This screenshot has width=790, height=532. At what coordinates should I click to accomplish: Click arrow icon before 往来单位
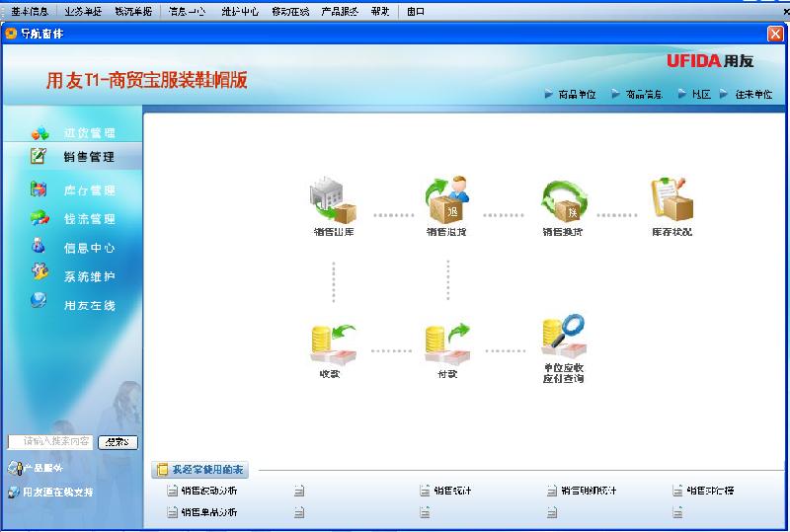(x=724, y=94)
